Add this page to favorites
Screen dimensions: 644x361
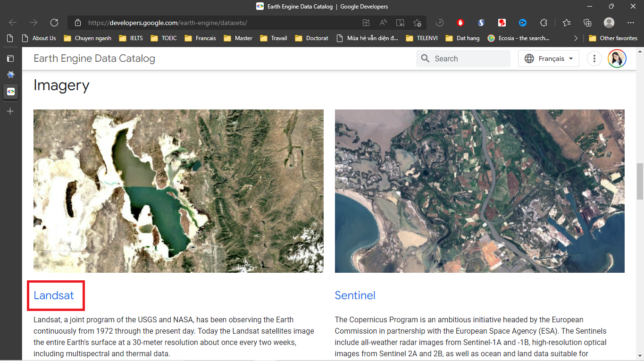coord(417,23)
